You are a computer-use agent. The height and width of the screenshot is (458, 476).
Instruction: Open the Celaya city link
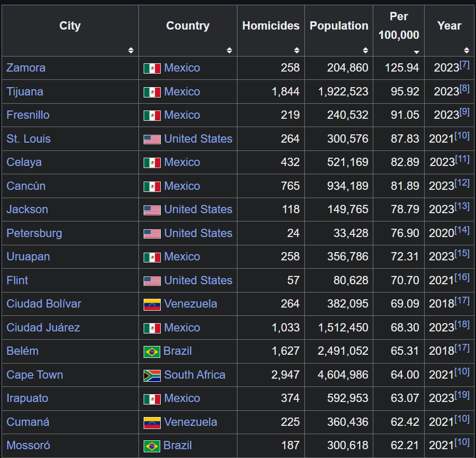(24, 162)
